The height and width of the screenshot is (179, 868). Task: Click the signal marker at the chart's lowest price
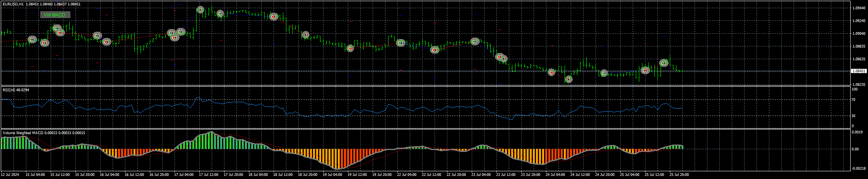[568, 80]
